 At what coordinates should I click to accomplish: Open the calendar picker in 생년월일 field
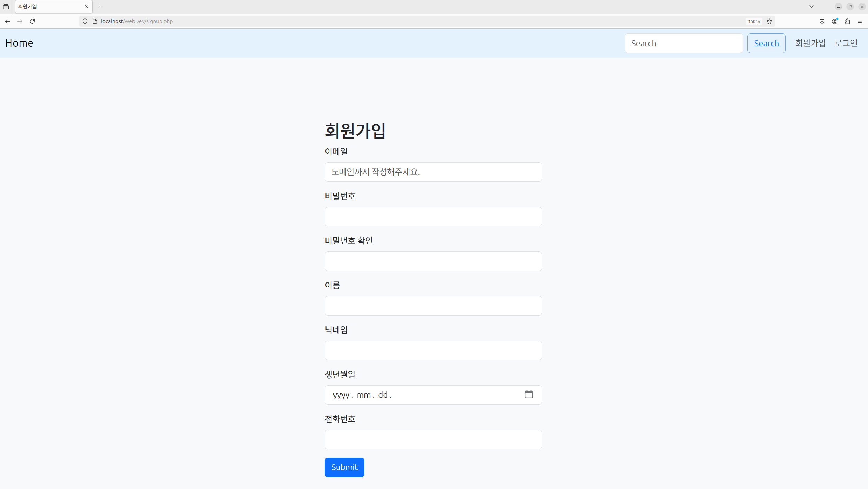[529, 394]
